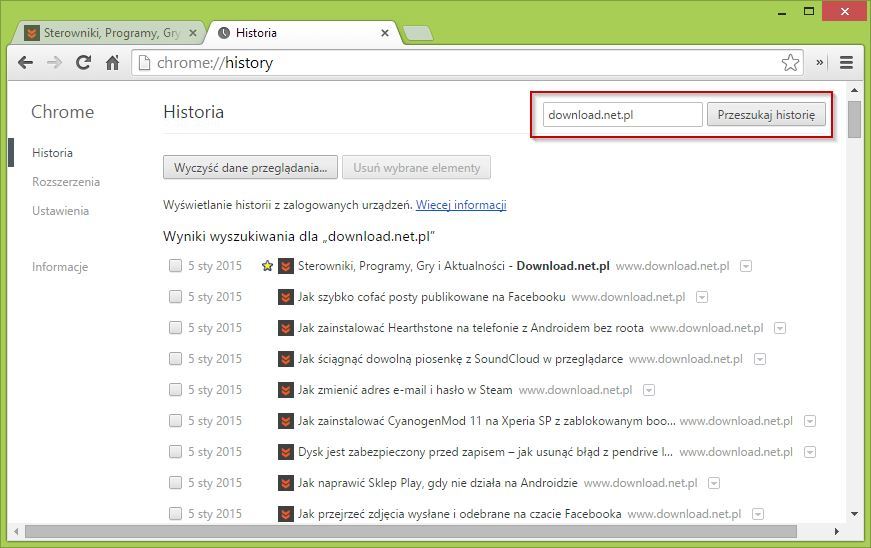Screen dimensions: 871x548
Task: Click the horizontal scrollbar right arrow
Action: [x=837, y=532]
